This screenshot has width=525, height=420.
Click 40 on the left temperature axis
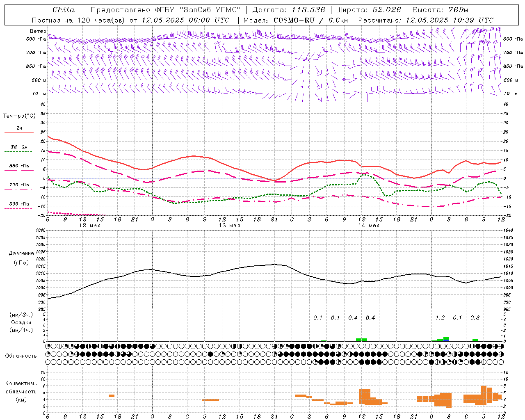coord(42,105)
